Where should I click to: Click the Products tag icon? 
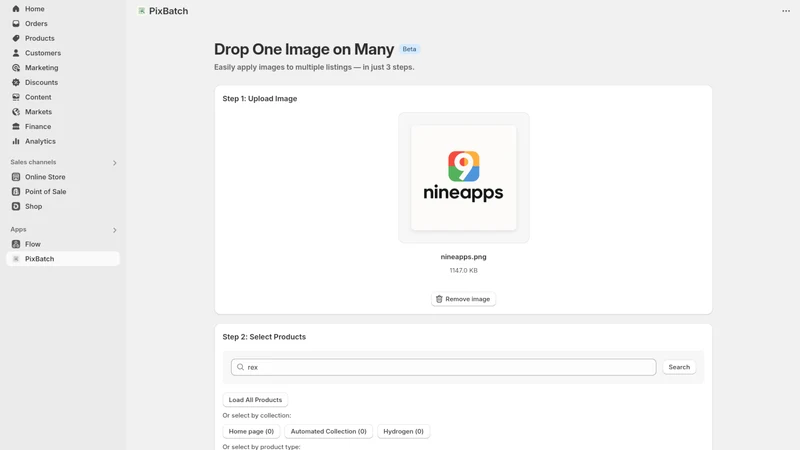[x=16, y=38]
